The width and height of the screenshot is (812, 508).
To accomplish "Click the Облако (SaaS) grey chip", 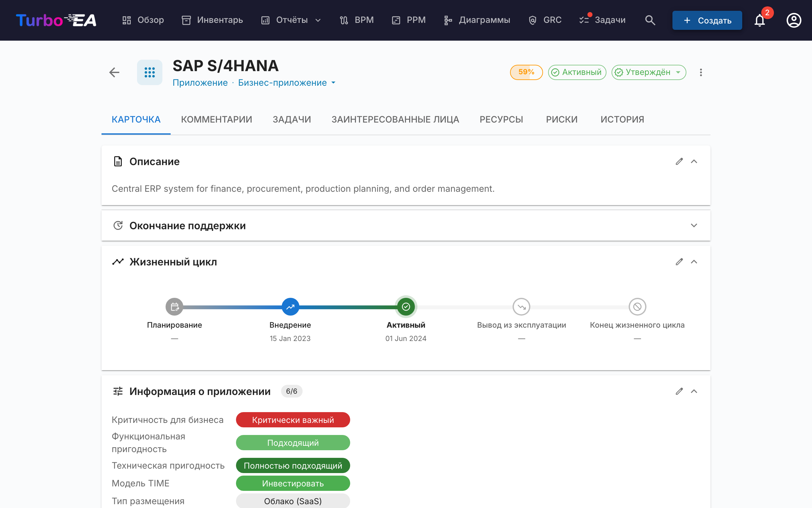I will pos(293,501).
